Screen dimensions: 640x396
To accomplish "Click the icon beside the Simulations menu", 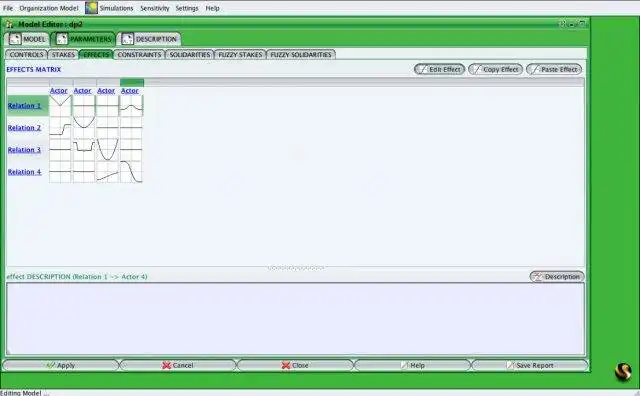I will click(91, 8).
